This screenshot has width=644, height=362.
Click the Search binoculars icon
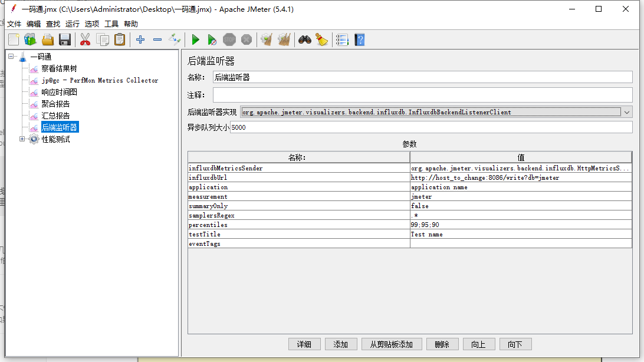305,40
